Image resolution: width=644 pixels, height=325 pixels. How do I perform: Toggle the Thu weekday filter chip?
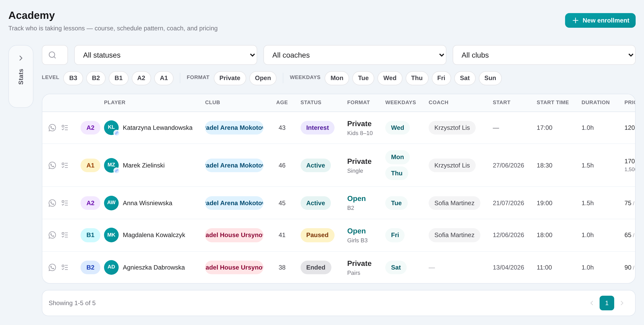[x=417, y=78]
